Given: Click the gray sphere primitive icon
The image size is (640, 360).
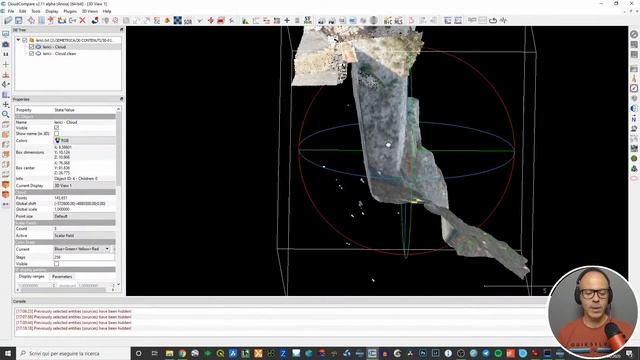Looking at the screenshot, I should pos(373,20).
